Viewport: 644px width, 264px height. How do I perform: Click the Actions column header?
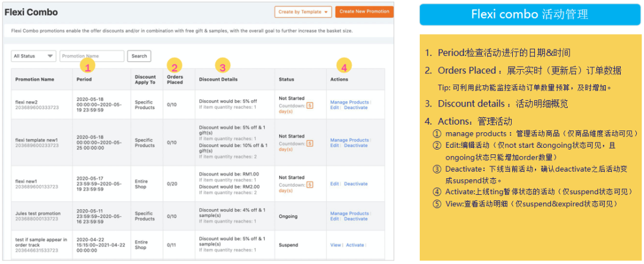click(339, 79)
